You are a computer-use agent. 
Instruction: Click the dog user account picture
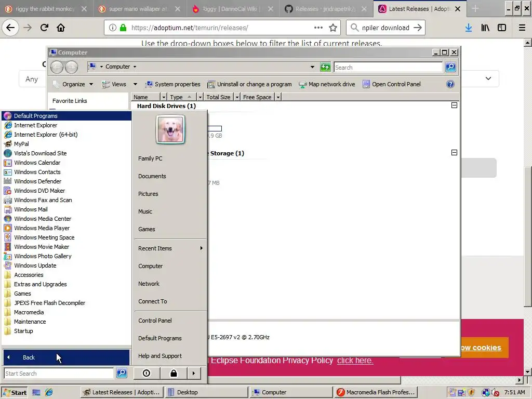(170, 129)
